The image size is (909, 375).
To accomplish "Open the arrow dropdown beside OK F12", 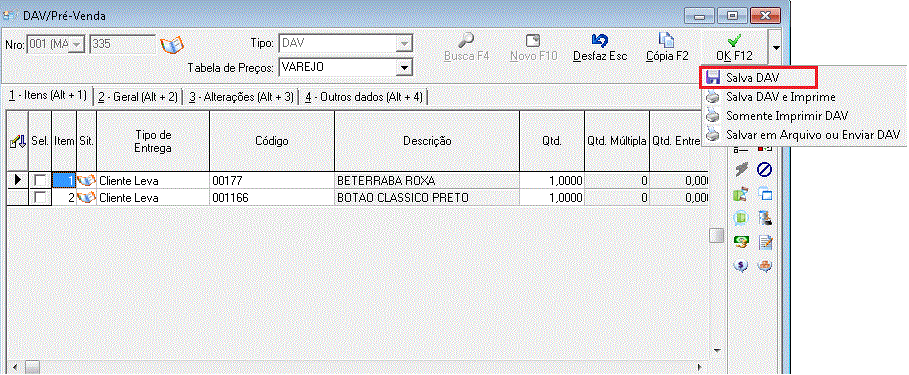I will coord(777,47).
